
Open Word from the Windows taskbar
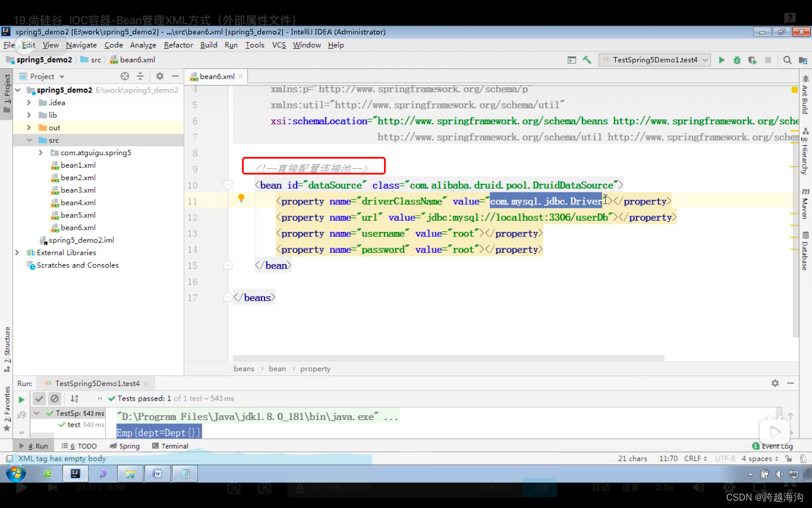[x=157, y=474]
